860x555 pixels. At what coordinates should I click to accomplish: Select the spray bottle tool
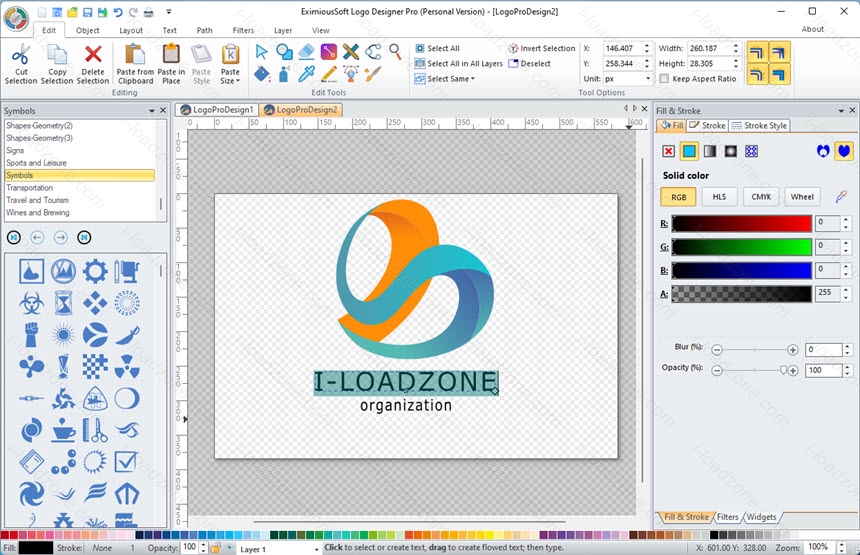coord(284,74)
